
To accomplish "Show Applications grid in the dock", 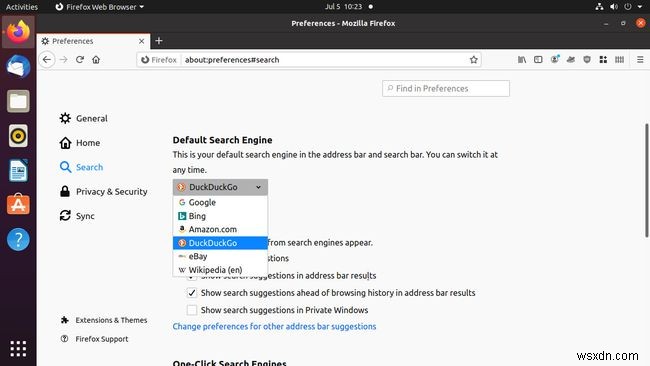I will pyautogui.click(x=18, y=349).
